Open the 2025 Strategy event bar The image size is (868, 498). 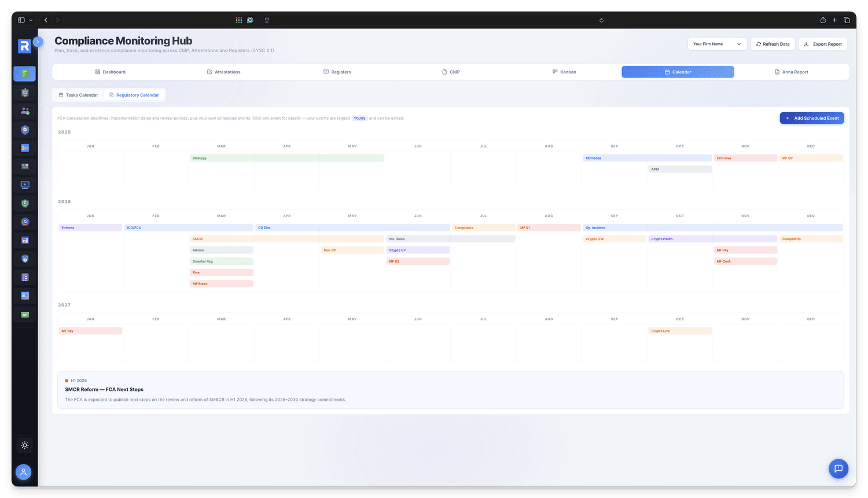[287, 158]
